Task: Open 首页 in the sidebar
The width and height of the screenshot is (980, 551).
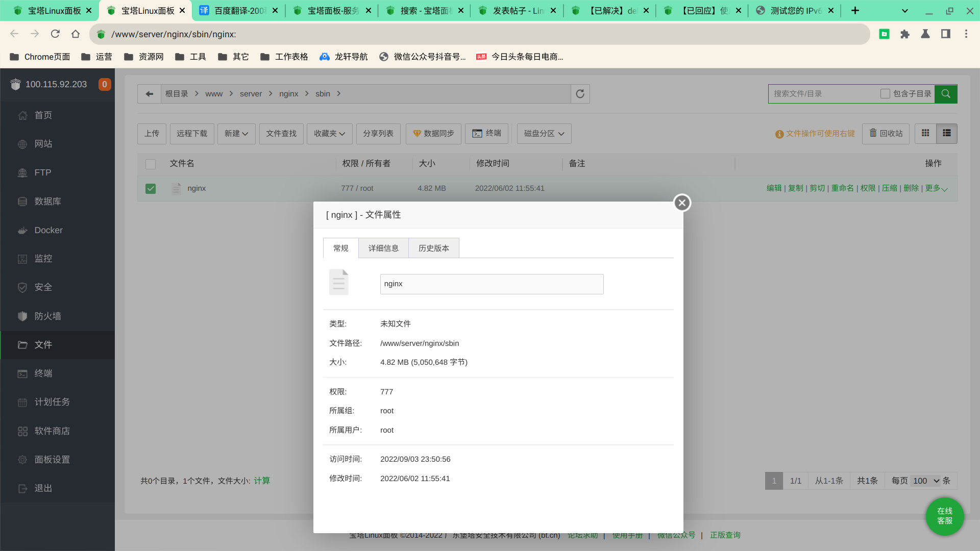Action: pos(57,115)
